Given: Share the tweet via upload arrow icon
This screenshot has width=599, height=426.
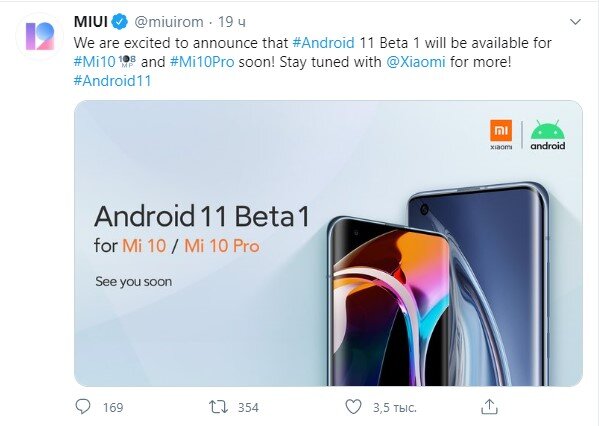Looking at the screenshot, I should pos(489,407).
